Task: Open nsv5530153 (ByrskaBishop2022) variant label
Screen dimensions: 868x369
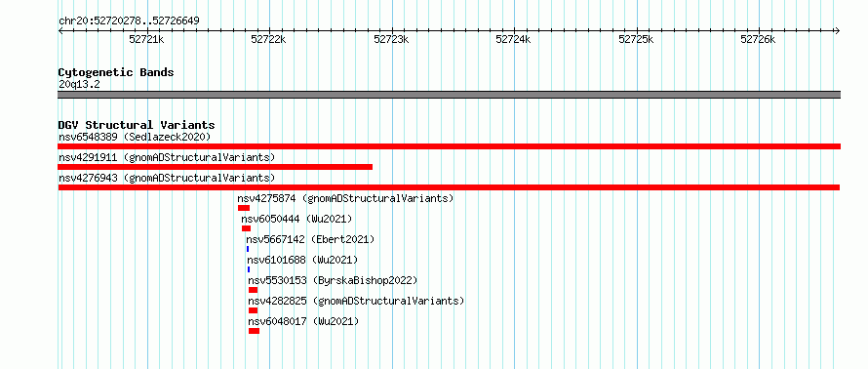Action: tap(333, 280)
